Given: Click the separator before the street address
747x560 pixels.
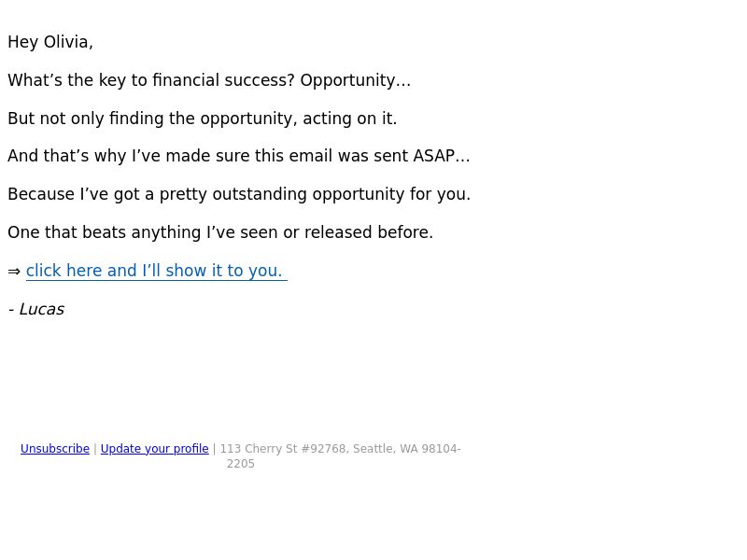Looking at the screenshot, I should pos(215,449).
